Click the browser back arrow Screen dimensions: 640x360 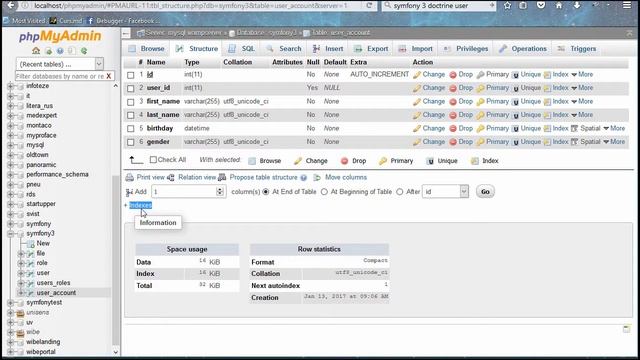(11, 6)
